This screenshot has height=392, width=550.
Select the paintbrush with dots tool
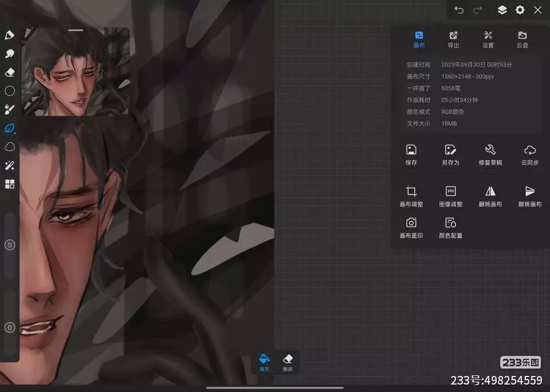tap(10, 109)
